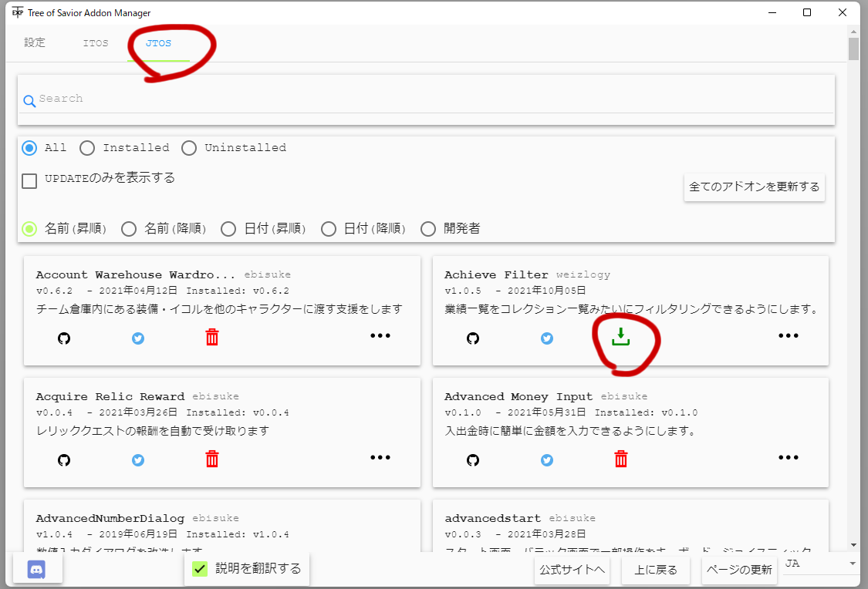This screenshot has height=589, width=868.
Task: Open the JA language dropdown
Action: coord(820,564)
